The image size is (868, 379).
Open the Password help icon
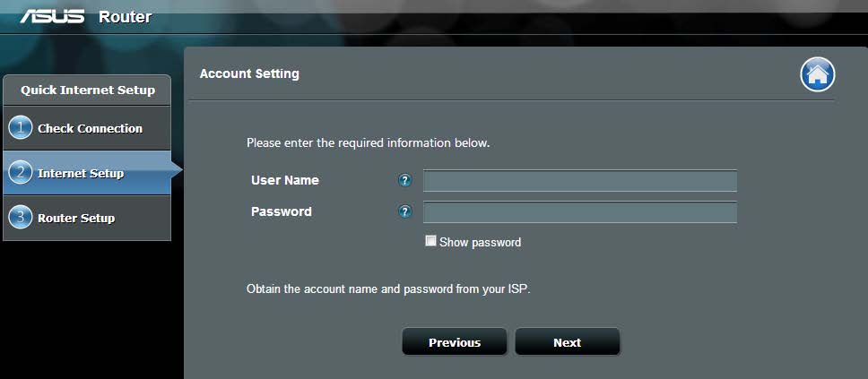tap(405, 211)
